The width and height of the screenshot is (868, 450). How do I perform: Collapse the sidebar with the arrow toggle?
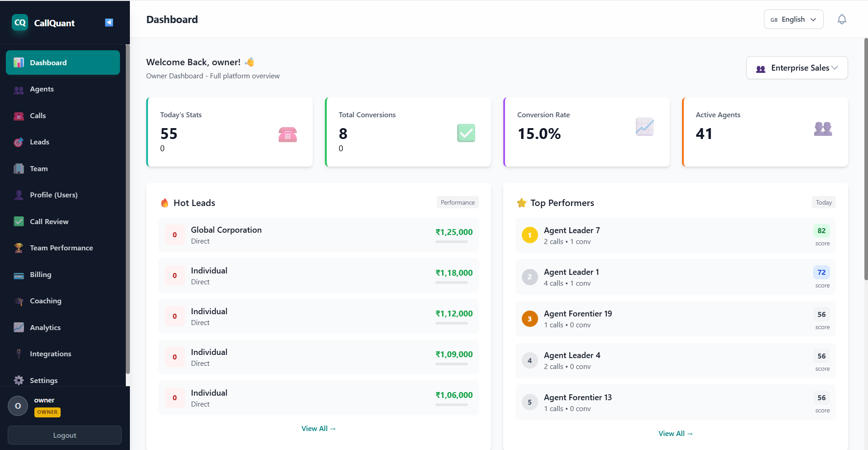tap(109, 22)
